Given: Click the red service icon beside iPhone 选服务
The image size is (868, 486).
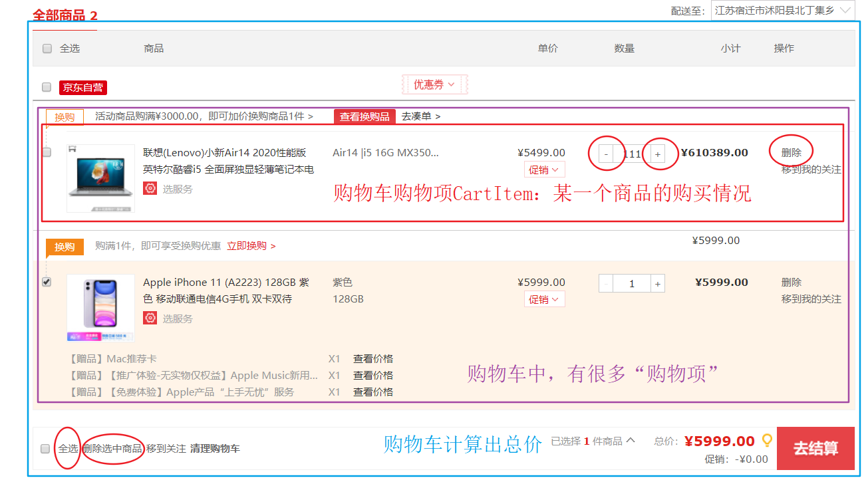Looking at the screenshot, I should pos(150,318).
